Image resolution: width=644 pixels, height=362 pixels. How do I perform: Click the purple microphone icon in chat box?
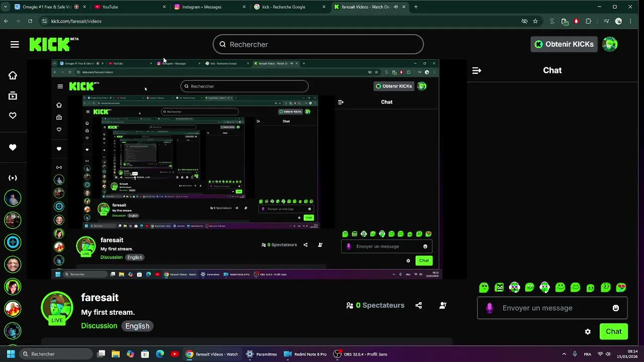tap(490, 308)
